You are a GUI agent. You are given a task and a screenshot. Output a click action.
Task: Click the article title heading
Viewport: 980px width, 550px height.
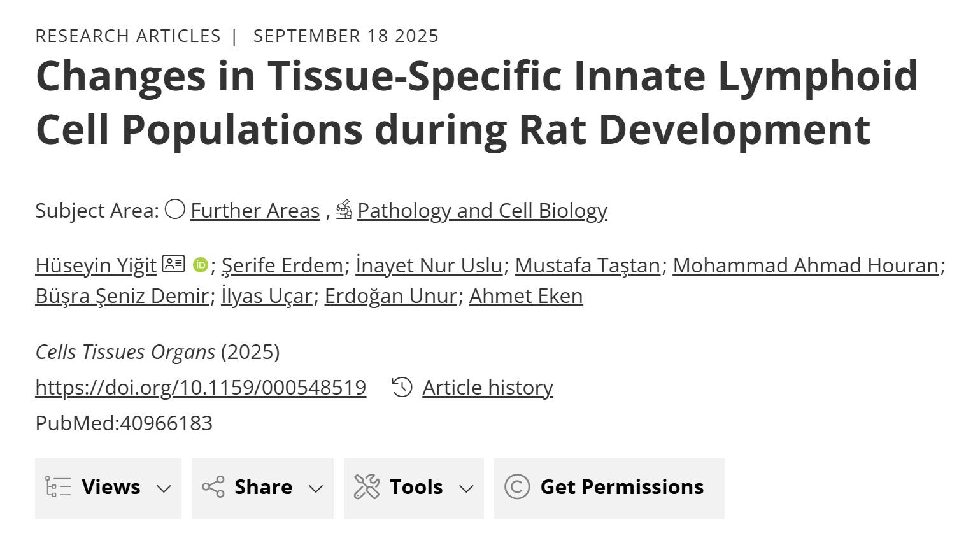click(x=477, y=102)
